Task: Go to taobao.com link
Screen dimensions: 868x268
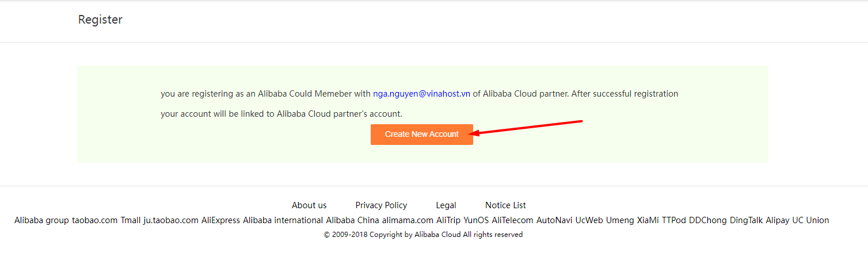Action: point(95,220)
